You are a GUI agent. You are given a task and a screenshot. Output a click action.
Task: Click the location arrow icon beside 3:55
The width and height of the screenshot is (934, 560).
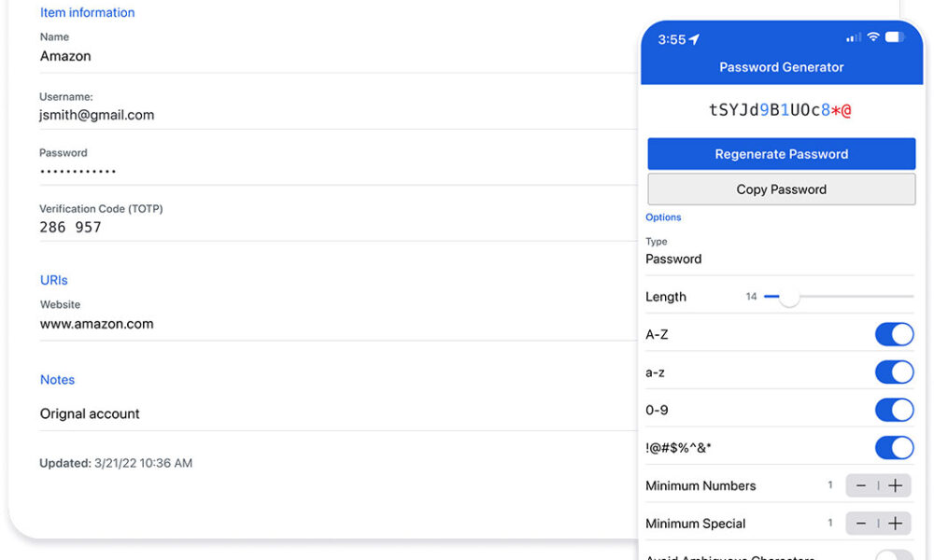pos(695,39)
